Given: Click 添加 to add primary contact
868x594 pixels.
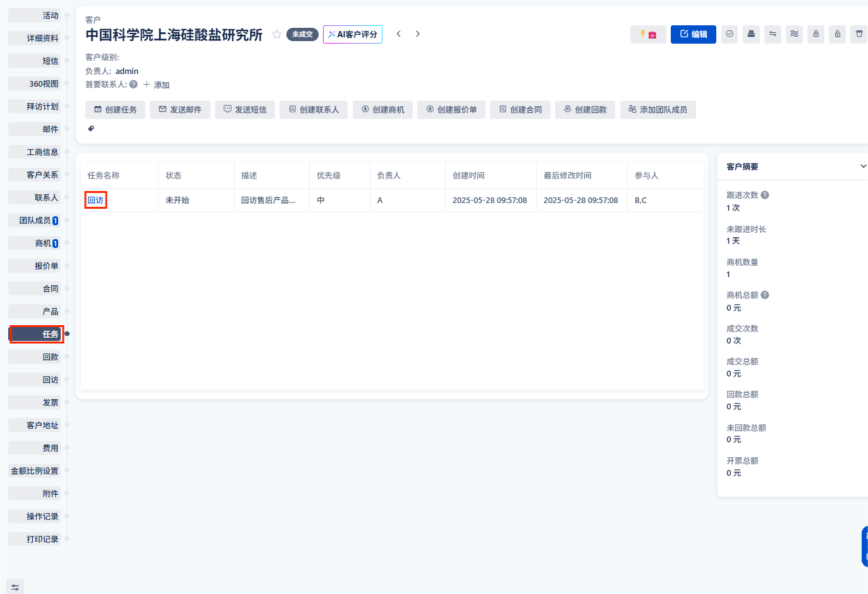Looking at the screenshot, I should tap(156, 85).
